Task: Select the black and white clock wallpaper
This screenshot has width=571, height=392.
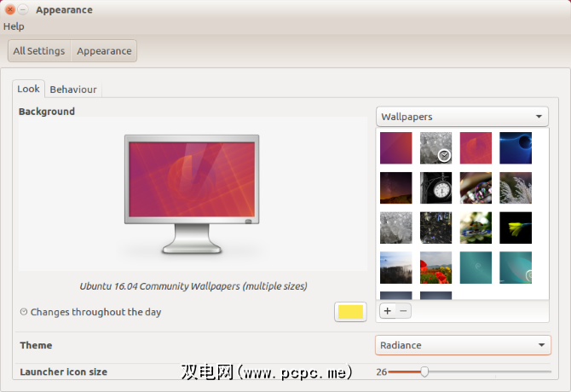Action: (435, 187)
